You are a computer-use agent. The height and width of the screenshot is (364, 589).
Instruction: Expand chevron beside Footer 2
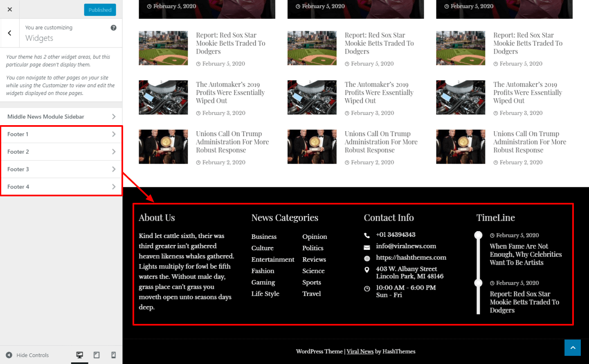tap(114, 152)
